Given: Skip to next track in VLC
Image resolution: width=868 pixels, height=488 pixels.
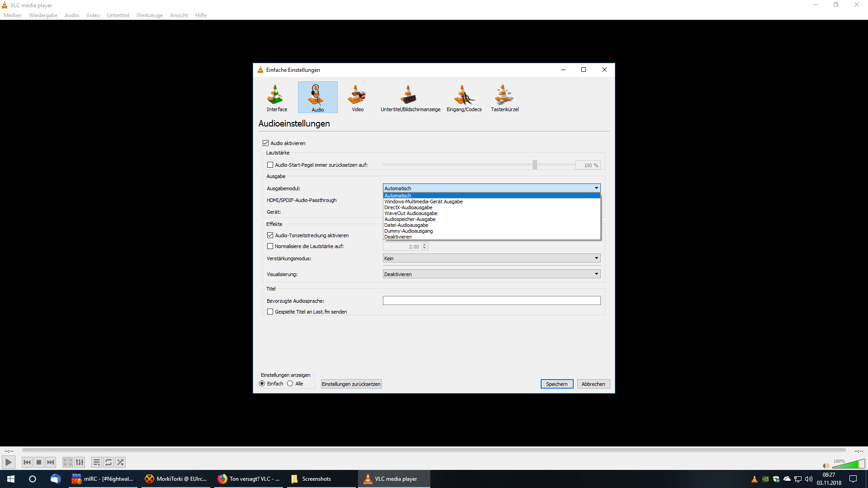Looking at the screenshot, I should tap(51, 462).
